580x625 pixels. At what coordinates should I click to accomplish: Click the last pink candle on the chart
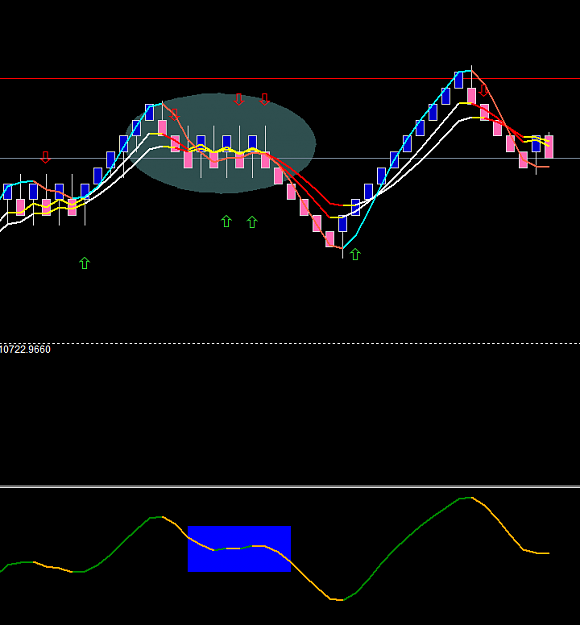point(549,147)
